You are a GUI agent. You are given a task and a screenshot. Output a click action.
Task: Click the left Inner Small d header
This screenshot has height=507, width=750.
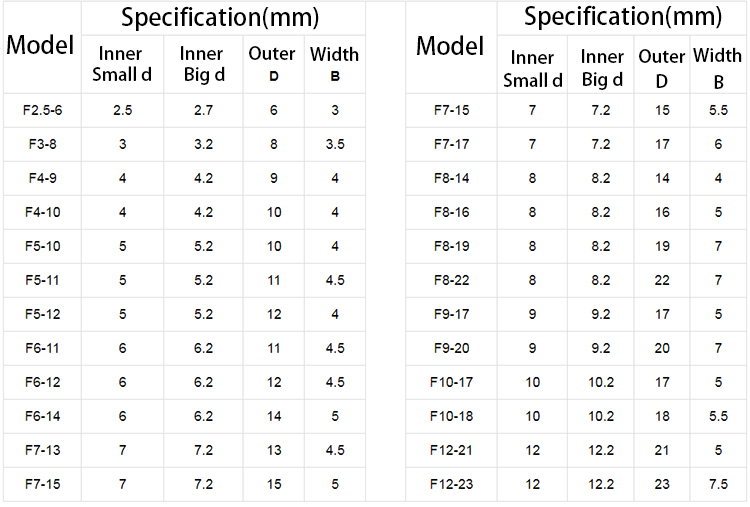point(122,64)
